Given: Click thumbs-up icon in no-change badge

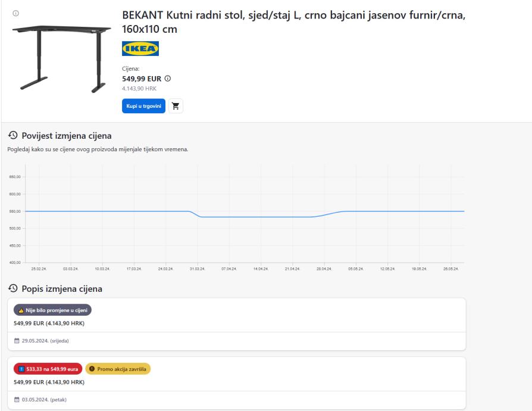Looking at the screenshot, I should click(21, 310).
